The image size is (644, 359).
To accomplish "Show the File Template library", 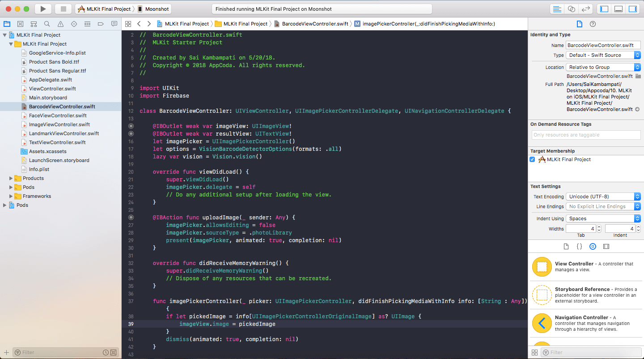I will point(566,246).
